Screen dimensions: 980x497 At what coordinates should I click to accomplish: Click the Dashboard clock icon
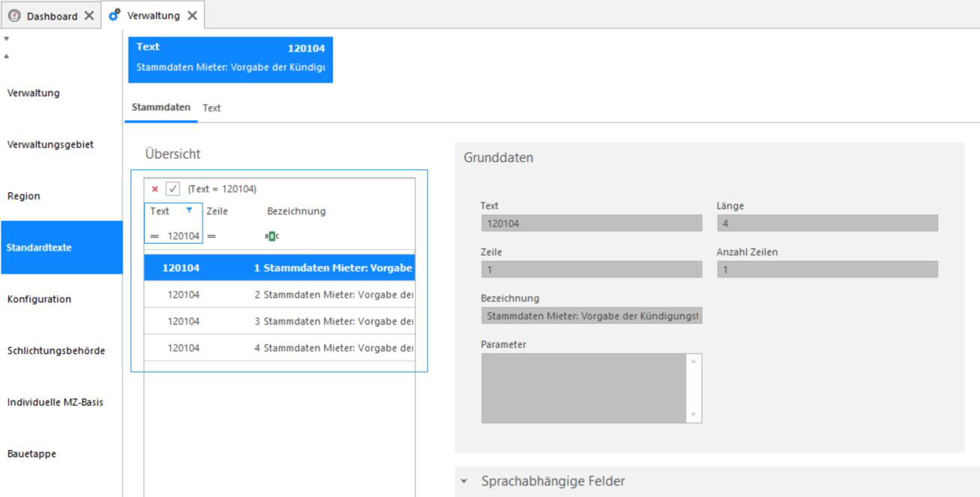click(15, 16)
